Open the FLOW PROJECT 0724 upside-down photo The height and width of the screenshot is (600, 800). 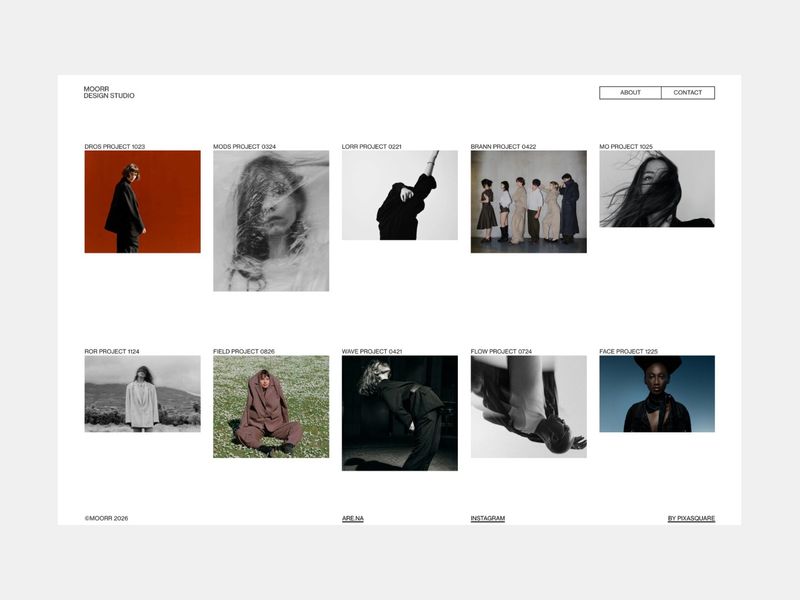[529, 407]
